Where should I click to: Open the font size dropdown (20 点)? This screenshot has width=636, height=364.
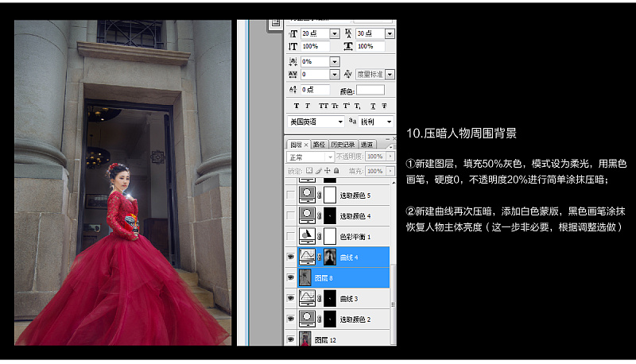point(335,33)
